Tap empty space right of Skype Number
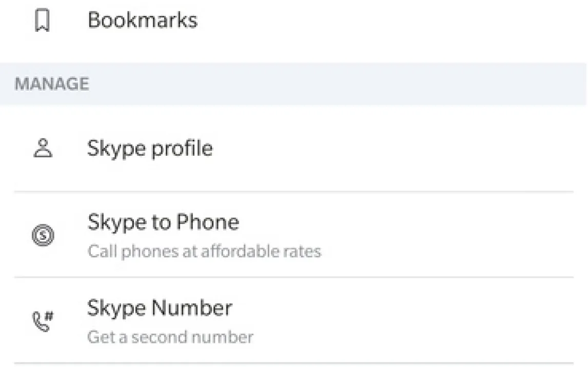This screenshot has width=588, height=367. (x=410, y=321)
